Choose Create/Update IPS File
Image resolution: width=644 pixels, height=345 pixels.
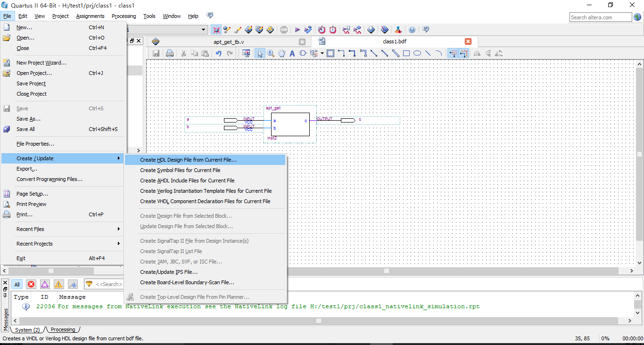[x=205, y=272]
